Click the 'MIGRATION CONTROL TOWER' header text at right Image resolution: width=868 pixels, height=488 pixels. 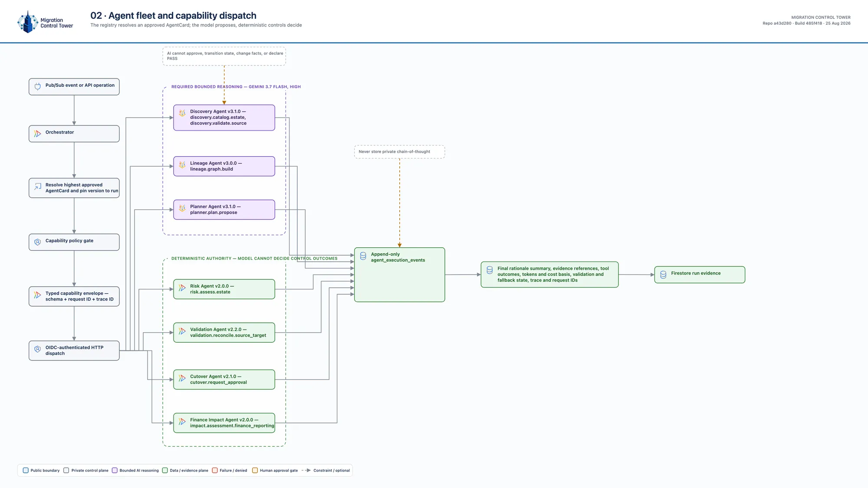pos(821,18)
